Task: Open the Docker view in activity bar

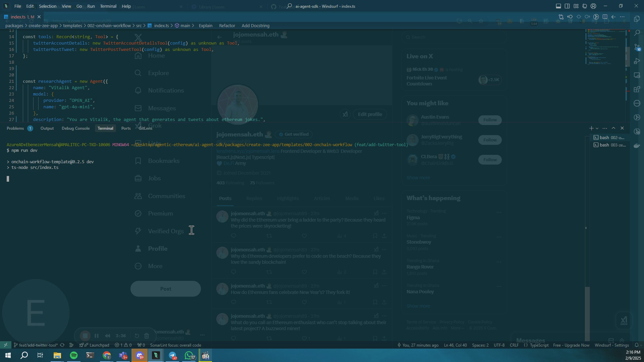Action: point(637,145)
